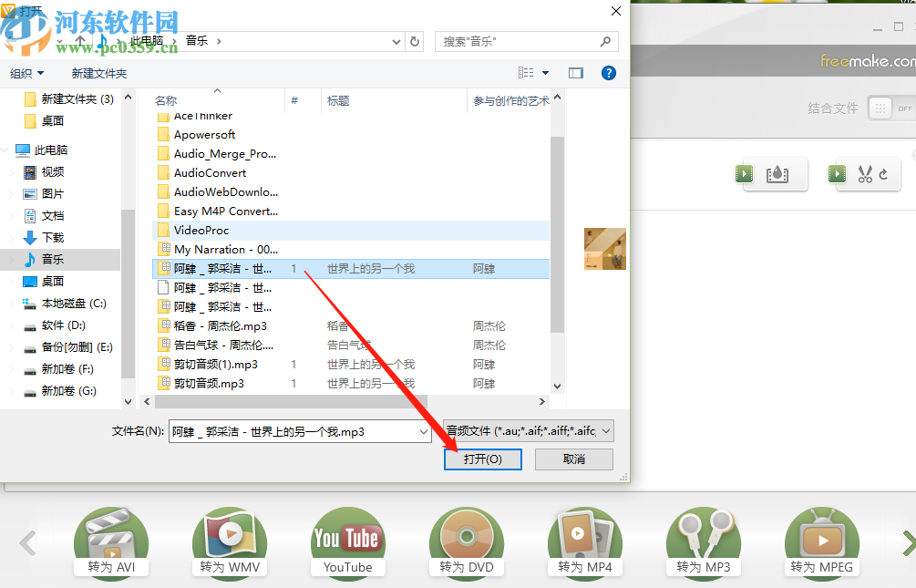Choose the convert to AVI format icon
The width and height of the screenshot is (916, 588).
(111, 543)
